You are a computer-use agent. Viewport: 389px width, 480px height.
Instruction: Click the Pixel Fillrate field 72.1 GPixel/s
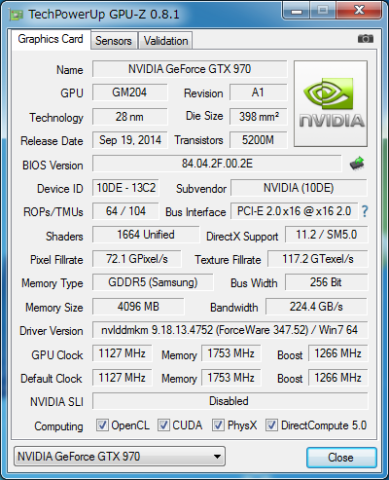point(137,259)
